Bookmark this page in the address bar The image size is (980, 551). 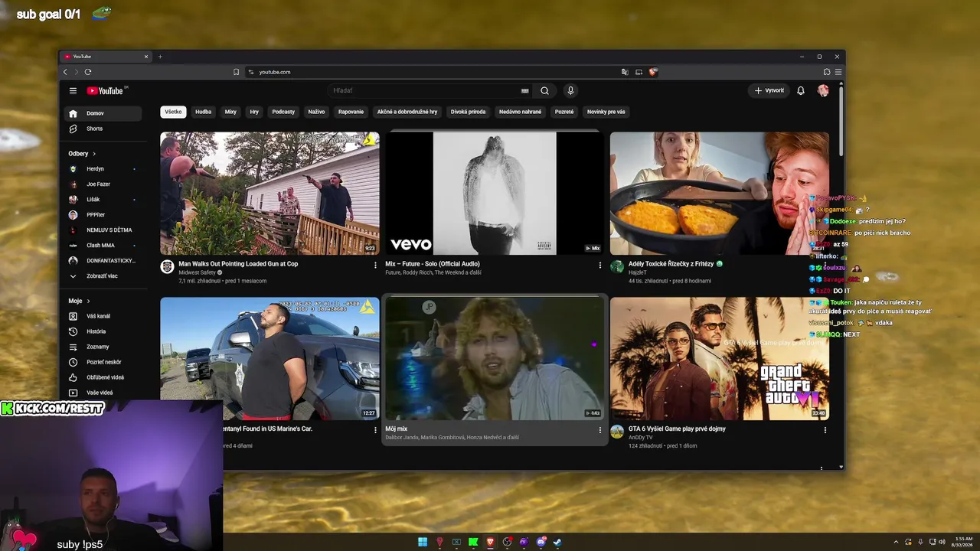237,72
